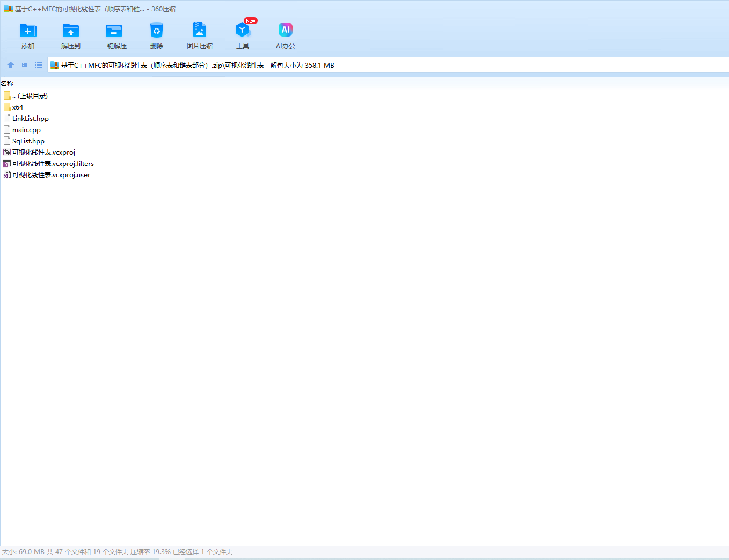Select the '可视化线性表.vcxproj.user' file name

52,175
